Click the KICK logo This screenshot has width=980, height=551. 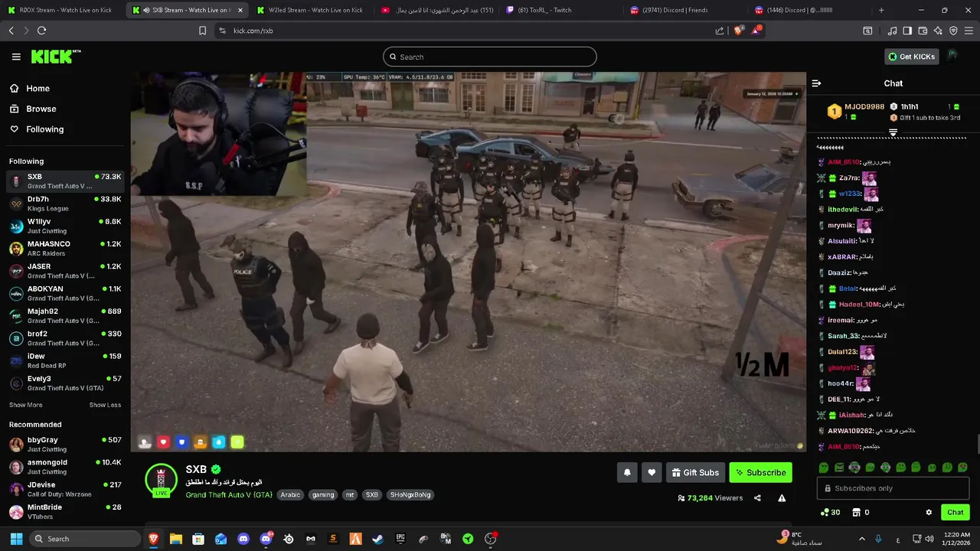click(x=55, y=57)
